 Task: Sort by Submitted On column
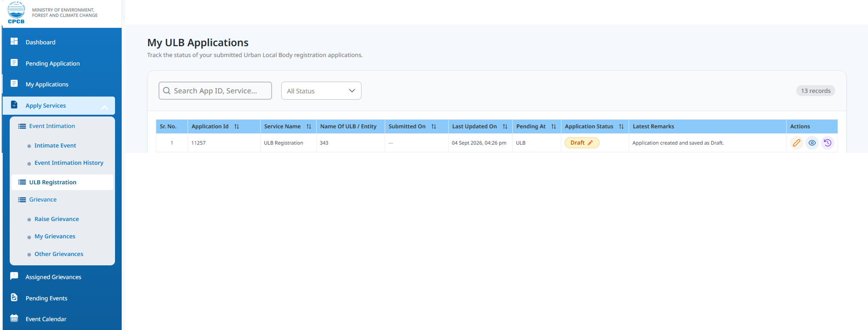point(434,127)
